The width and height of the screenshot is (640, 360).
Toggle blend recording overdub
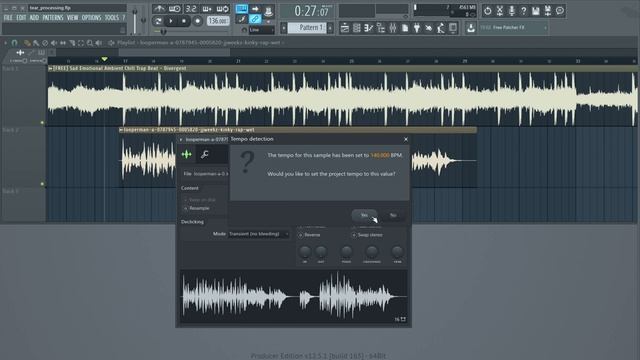pyautogui.click(x=207, y=9)
